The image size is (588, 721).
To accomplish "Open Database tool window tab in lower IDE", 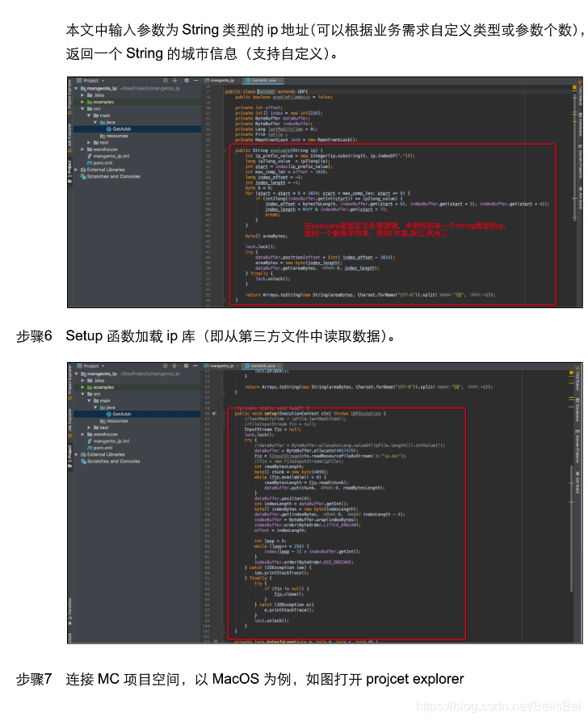I will (x=577, y=409).
